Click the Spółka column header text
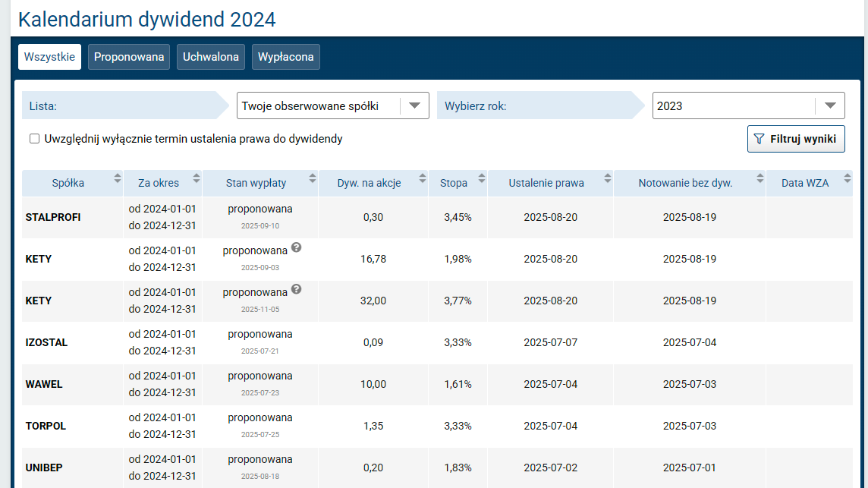Screen dimensions: 868x488 (x=68, y=183)
